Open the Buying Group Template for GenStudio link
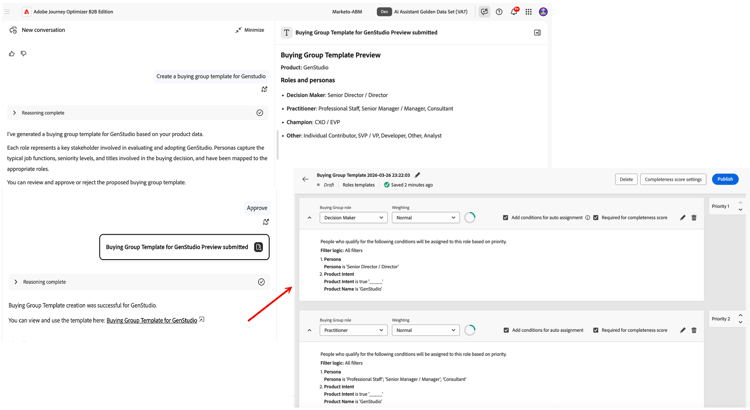 [x=152, y=320]
